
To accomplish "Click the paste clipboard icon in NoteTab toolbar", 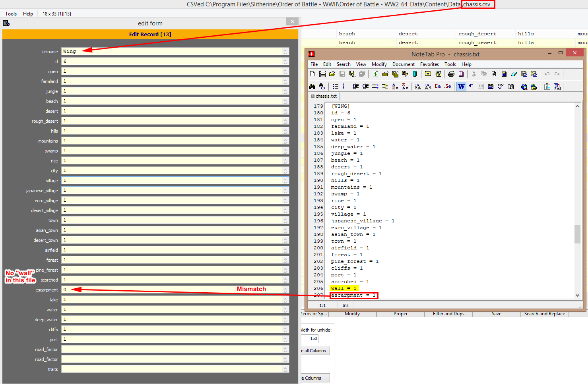I will coord(524,74).
